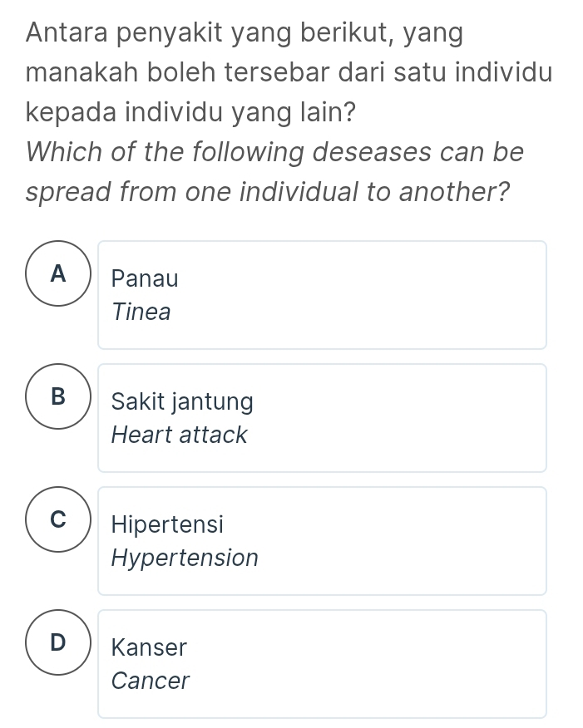The width and height of the screenshot is (583, 728).
Task: Click the 'Cancer' translation text
Action: pos(151,681)
